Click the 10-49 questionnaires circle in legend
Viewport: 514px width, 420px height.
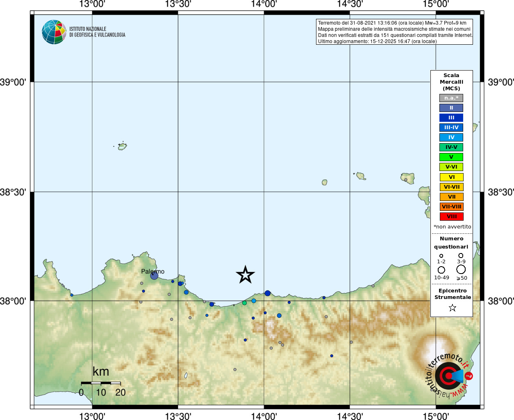coord(441,270)
